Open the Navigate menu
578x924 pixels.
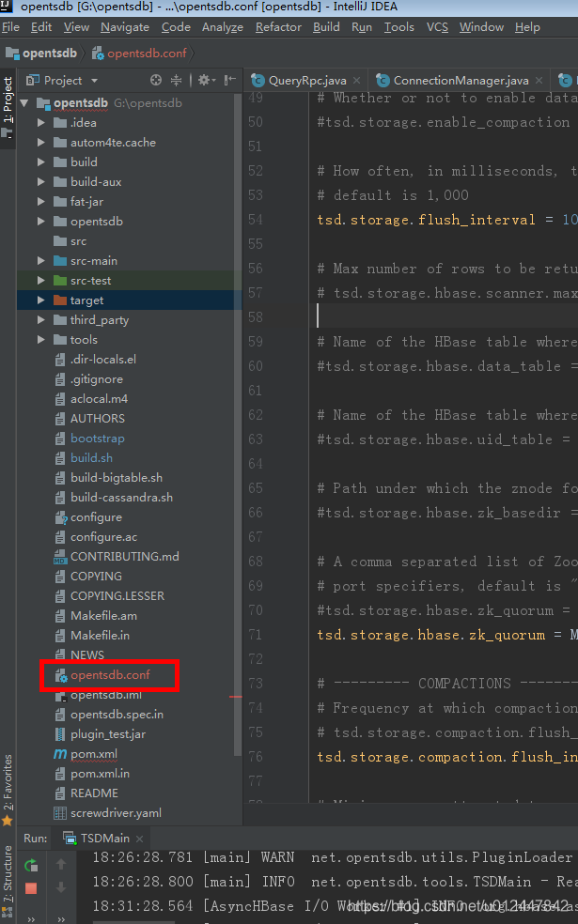(124, 27)
